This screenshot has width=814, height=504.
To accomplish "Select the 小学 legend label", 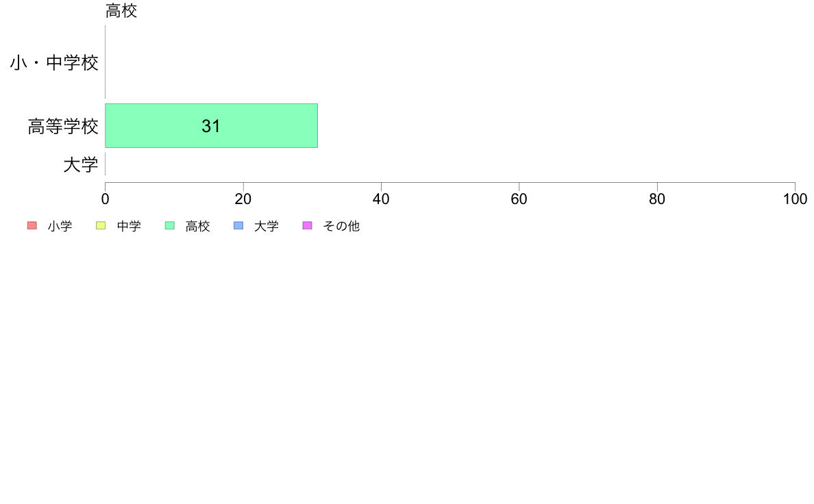I will (60, 226).
